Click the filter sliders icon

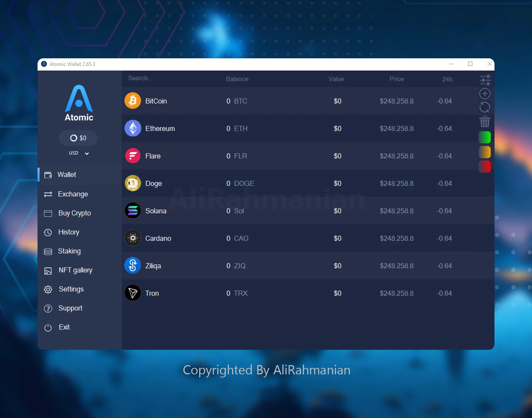pos(485,80)
